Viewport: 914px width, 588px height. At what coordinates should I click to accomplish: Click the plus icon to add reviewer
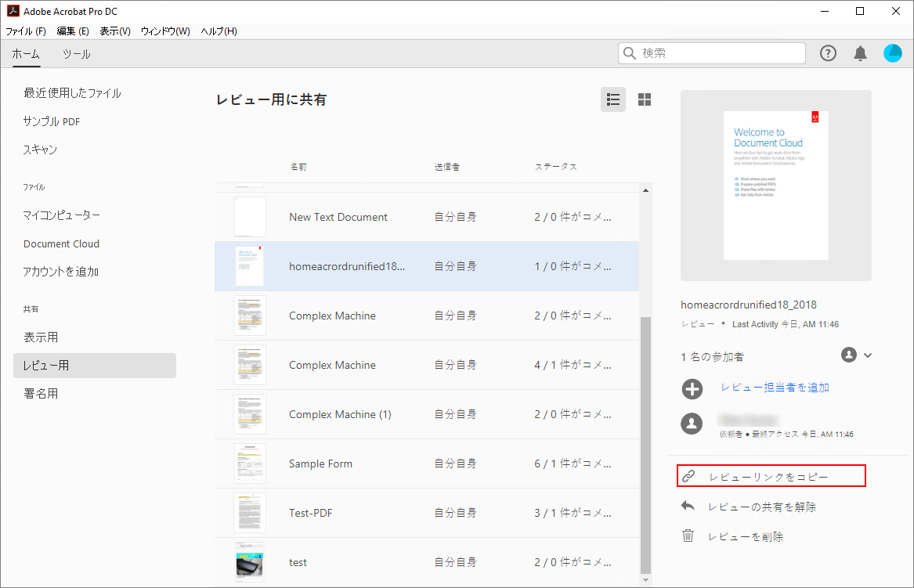pyautogui.click(x=692, y=388)
